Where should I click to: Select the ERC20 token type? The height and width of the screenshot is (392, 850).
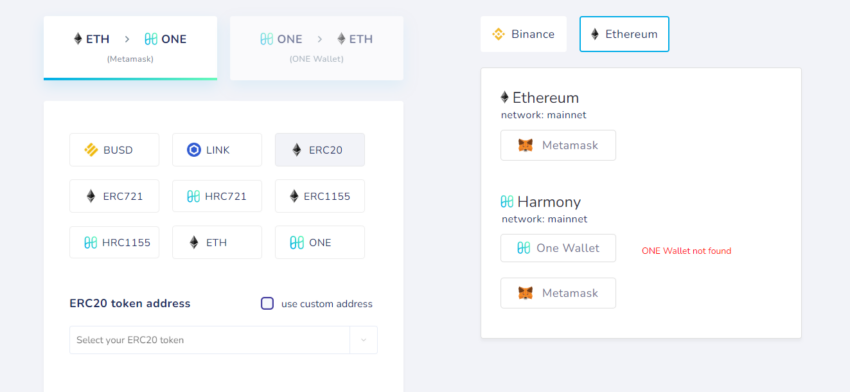pyautogui.click(x=320, y=150)
